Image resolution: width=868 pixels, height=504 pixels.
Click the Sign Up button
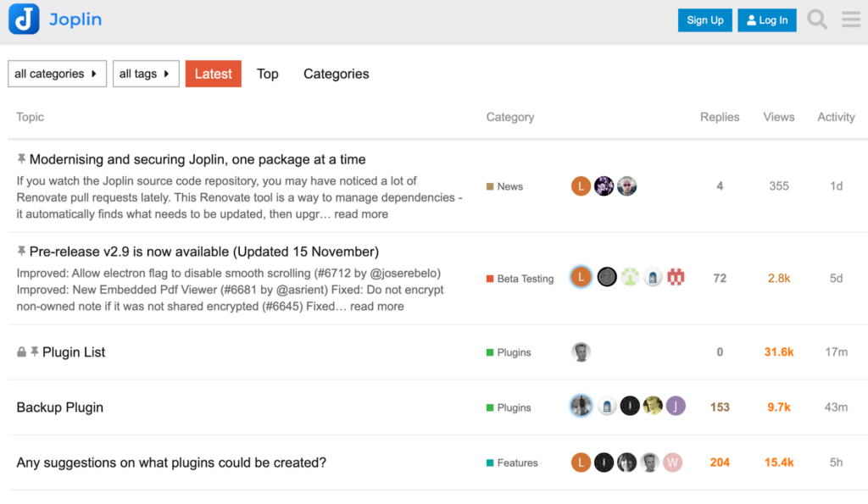click(x=704, y=20)
